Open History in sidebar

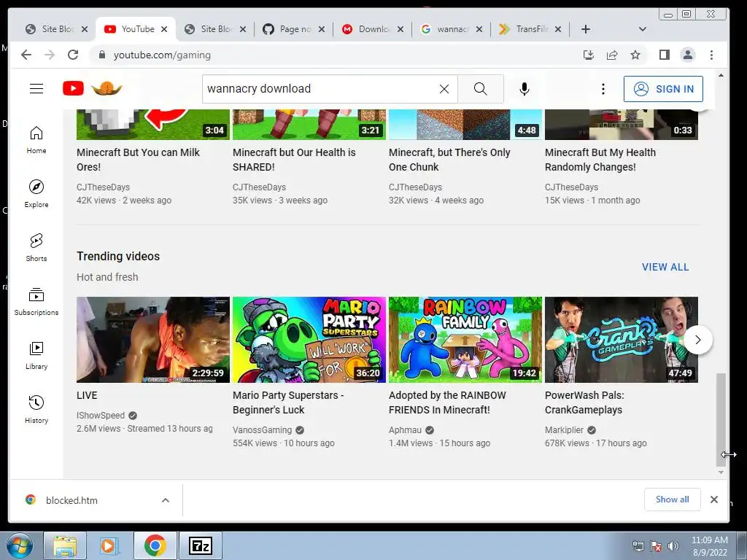pyautogui.click(x=36, y=410)
